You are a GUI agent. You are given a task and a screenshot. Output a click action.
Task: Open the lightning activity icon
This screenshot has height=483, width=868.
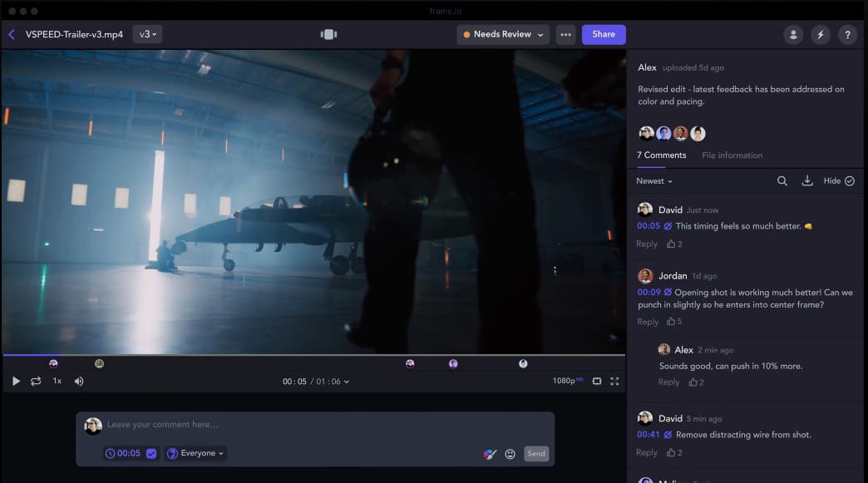tap(821, 34)
